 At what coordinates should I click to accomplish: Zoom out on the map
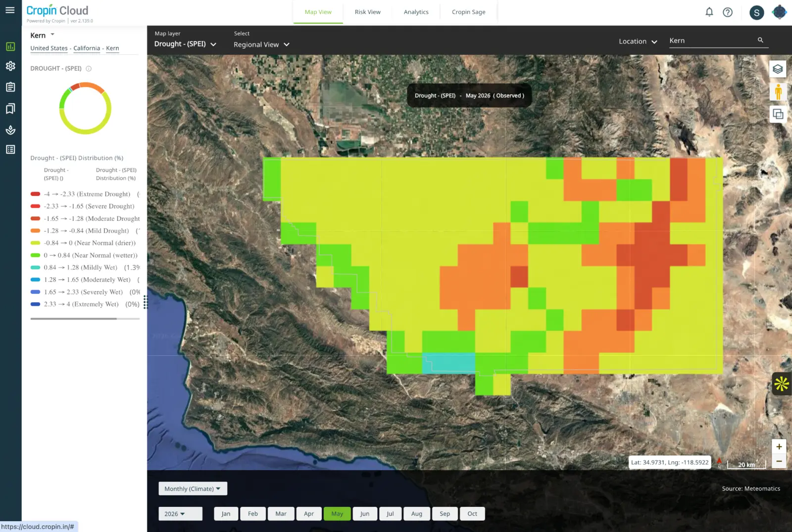click(779, 461)
